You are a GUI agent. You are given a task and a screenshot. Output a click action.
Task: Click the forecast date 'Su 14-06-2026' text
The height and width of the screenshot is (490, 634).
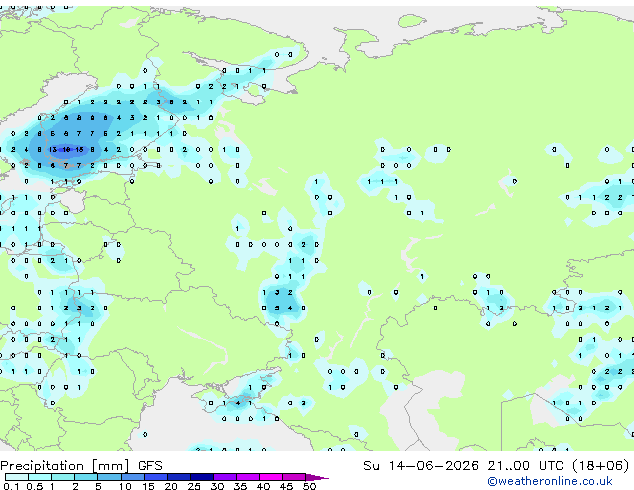pyautogui.click(x=421, y=466)
